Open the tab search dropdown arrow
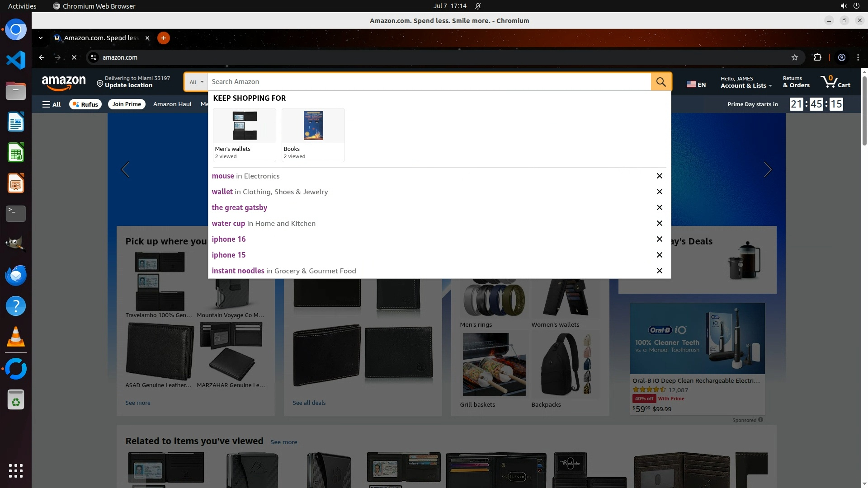Screen dimensions: 868x488 [41, 38]
